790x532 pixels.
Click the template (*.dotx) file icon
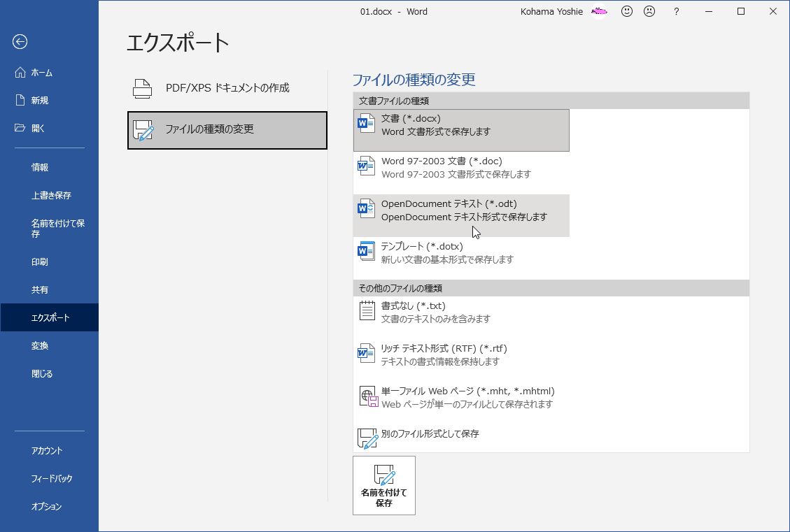click(x=366, y=251)
